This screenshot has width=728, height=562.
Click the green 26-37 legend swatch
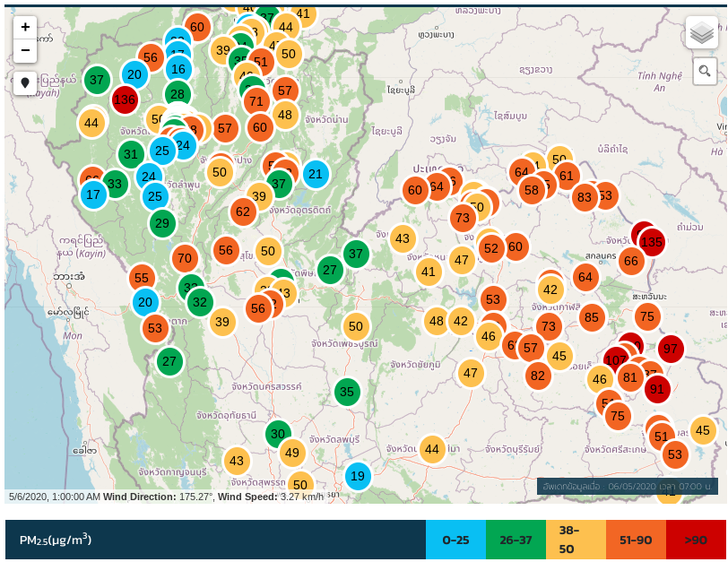click(516, 540)
